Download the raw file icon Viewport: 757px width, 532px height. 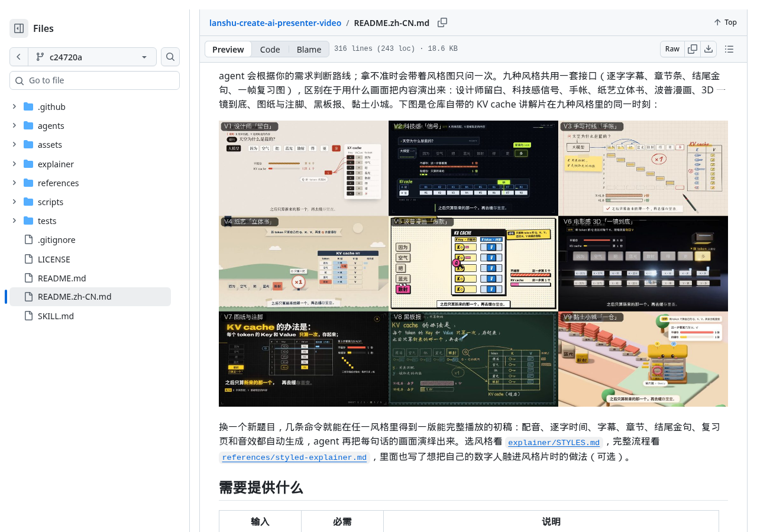[x=709, y=49]
